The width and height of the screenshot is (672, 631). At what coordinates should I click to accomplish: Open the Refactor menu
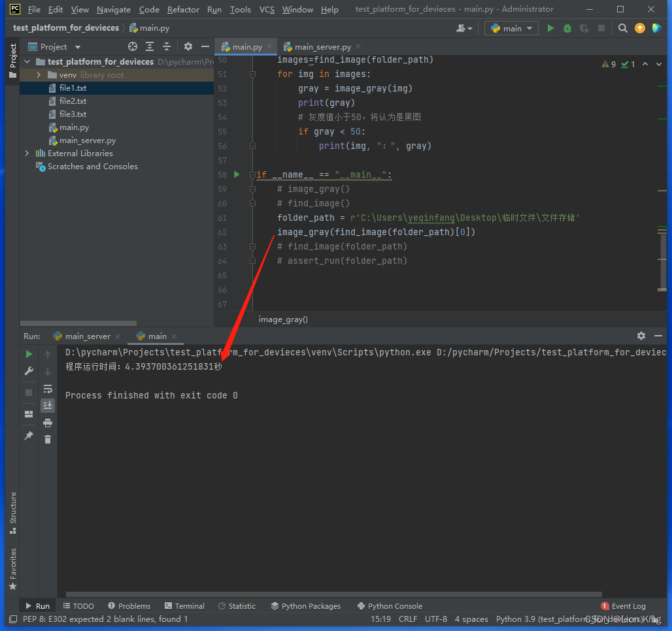click(183, 9)
